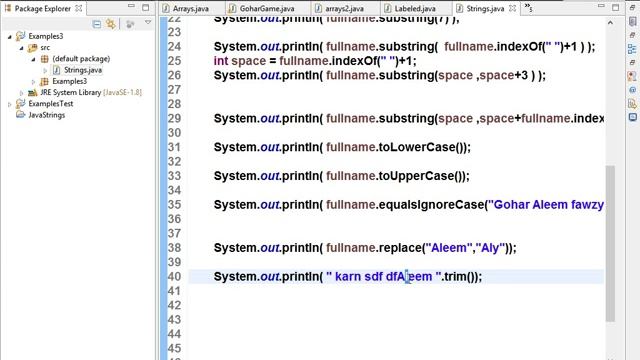640x360 pixels.
Task: Switch to the arrays2.java tab
Action: click(344, 8)
